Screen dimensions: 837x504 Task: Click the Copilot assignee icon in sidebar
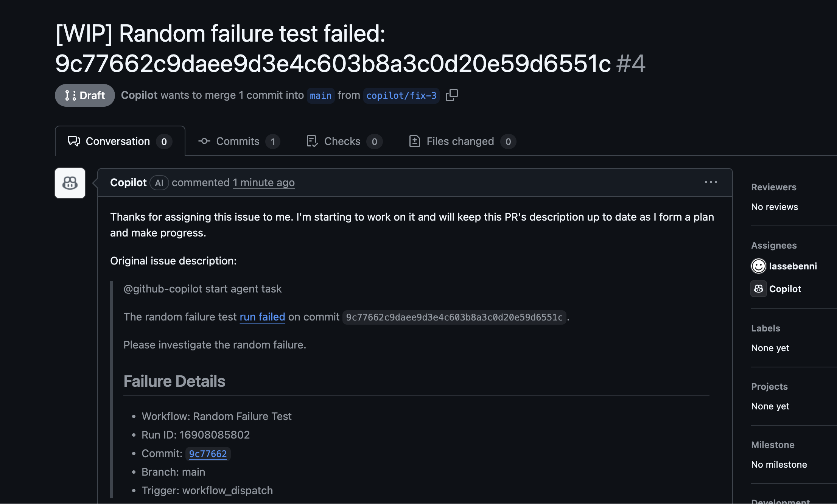coord(758,289)
